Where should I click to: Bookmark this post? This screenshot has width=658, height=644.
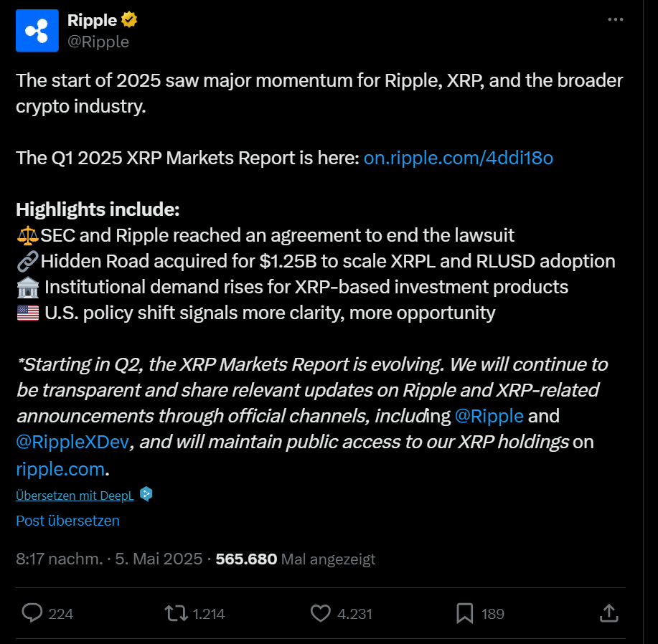click(x=464, y=613)
